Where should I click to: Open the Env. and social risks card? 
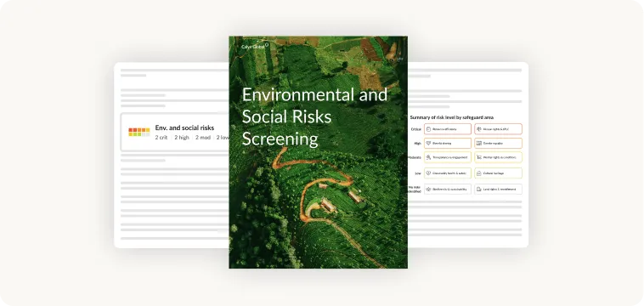[x=175, y=132]
